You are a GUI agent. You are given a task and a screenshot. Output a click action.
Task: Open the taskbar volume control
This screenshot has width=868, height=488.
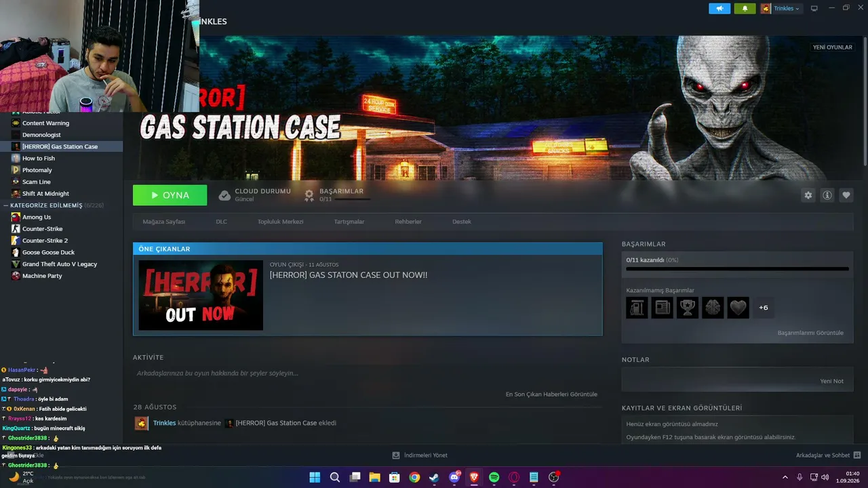click(x=825, y=477)
